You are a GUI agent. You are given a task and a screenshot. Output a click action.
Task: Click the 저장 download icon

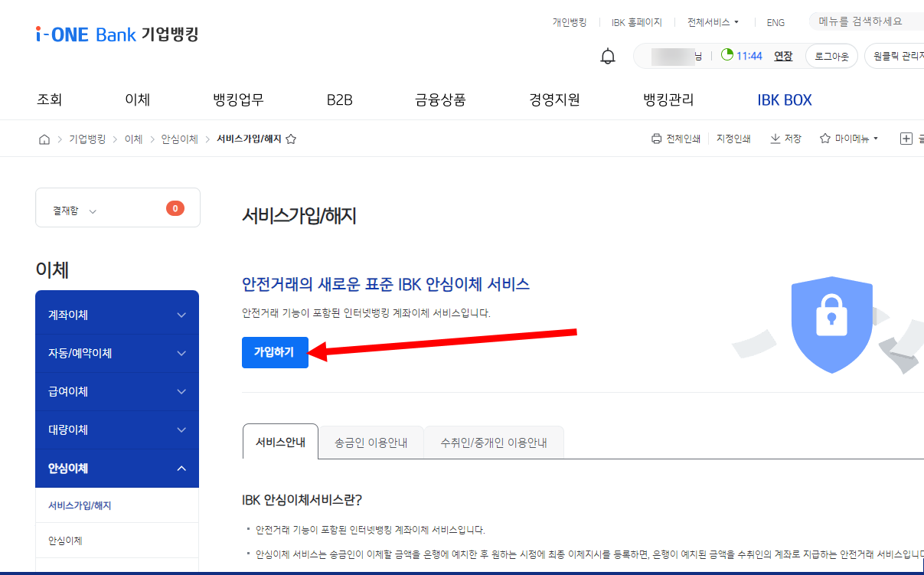(775, 139)
